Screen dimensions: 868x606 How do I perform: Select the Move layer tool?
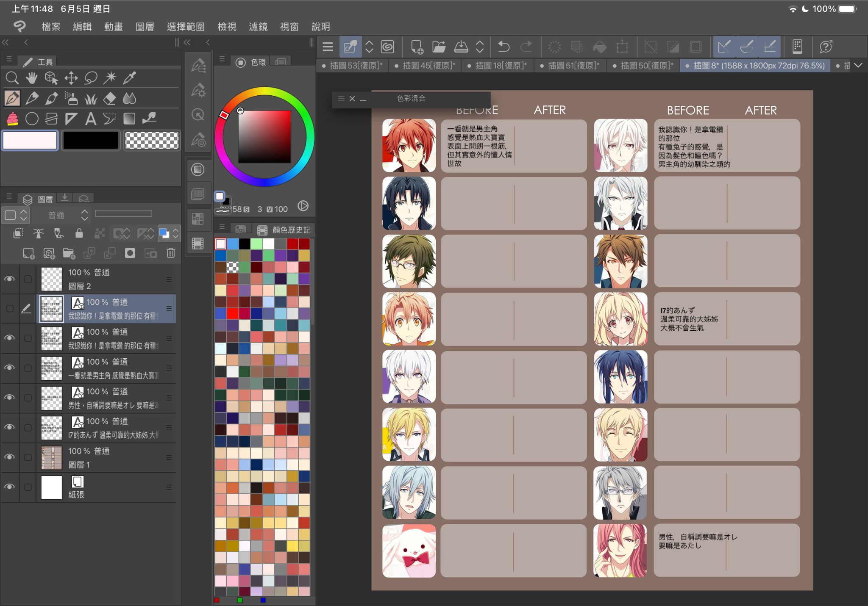pos(71,78)
